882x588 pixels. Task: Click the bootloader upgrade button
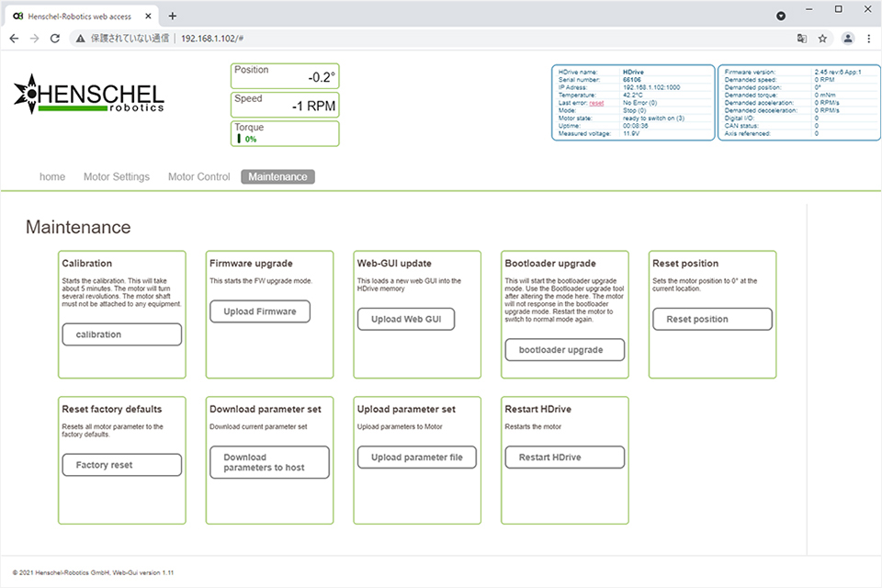(565, 349)
